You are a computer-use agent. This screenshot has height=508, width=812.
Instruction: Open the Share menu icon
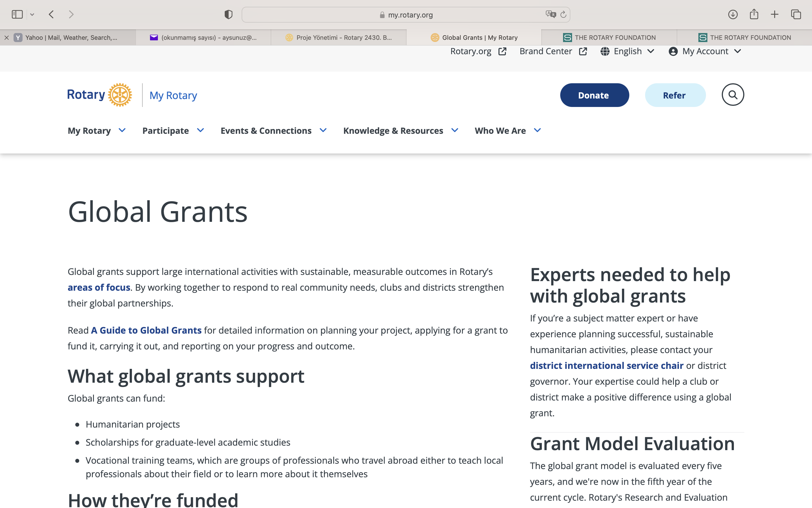pos(754,14)
